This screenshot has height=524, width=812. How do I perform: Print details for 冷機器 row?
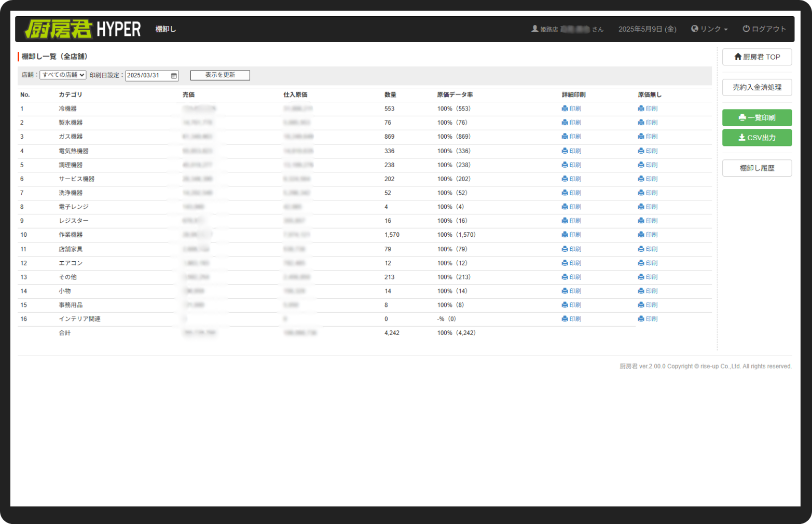tap(571, 109)
